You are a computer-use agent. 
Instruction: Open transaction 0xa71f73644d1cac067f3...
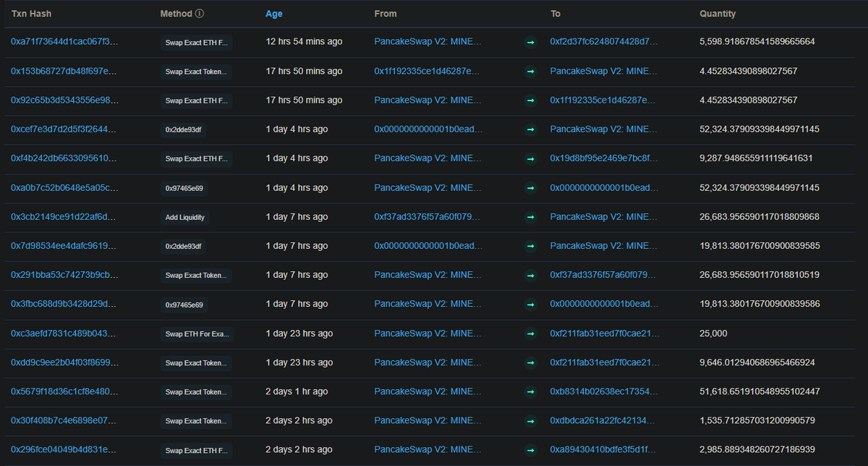(x=64, y=42)
